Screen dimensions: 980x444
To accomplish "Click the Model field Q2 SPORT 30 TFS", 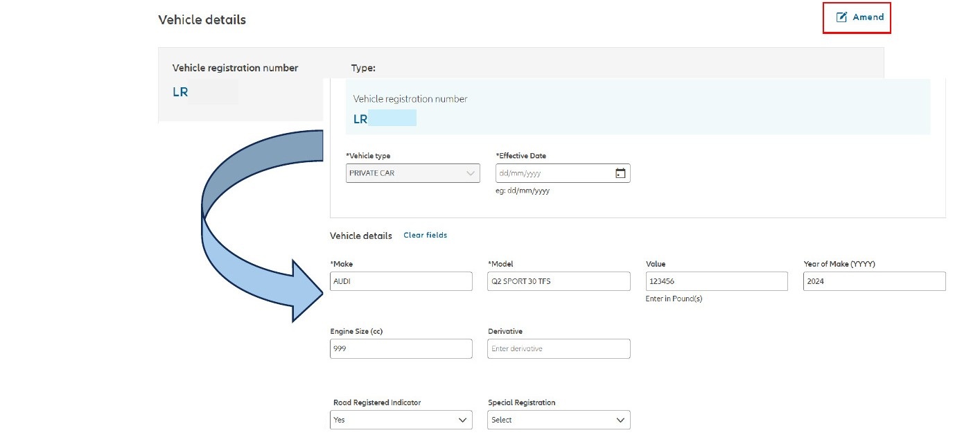I will coord(559,281).
